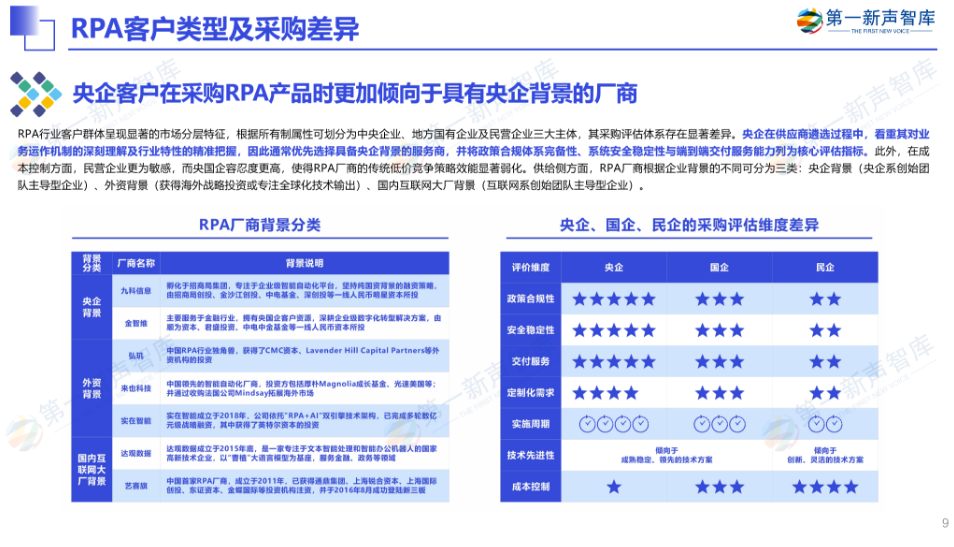Click the description mentioning Mindsay acquisition
Viewport: 954px width, 547px height.
[301, 388]
